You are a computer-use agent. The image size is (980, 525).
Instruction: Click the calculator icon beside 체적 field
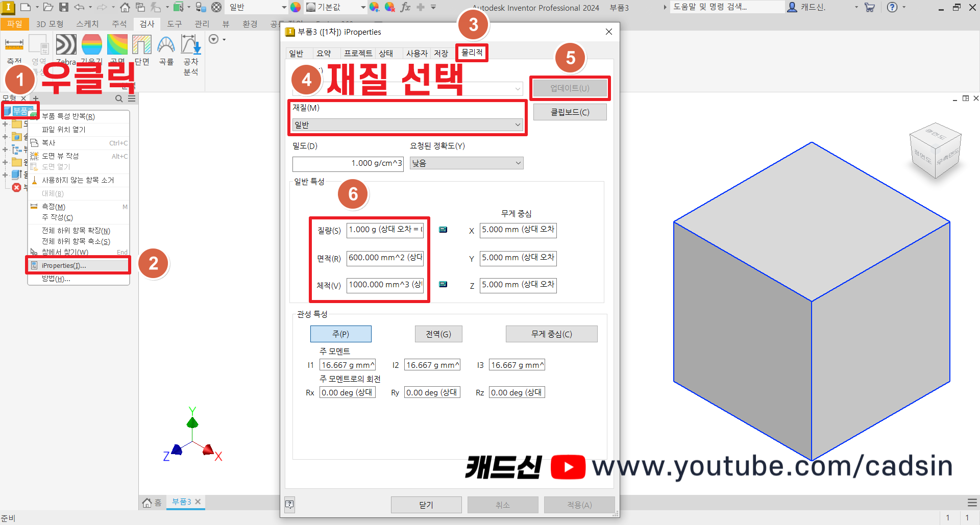point(443,284)
